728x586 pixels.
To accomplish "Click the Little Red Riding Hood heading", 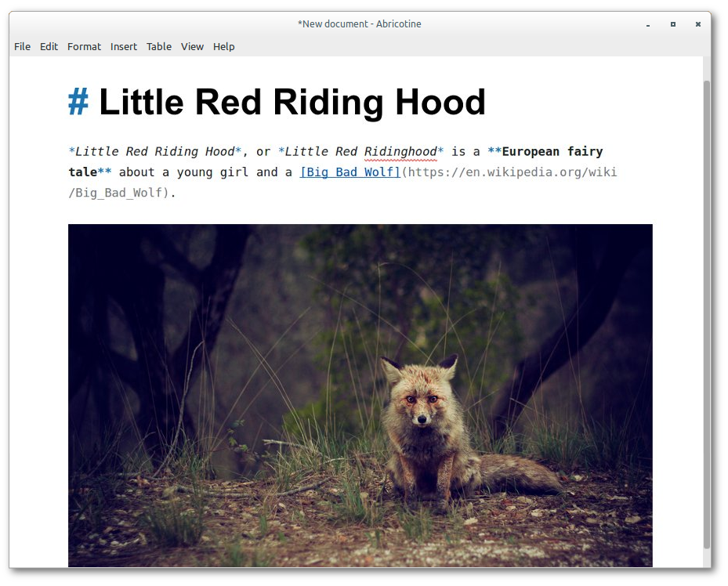I will 292,102.
